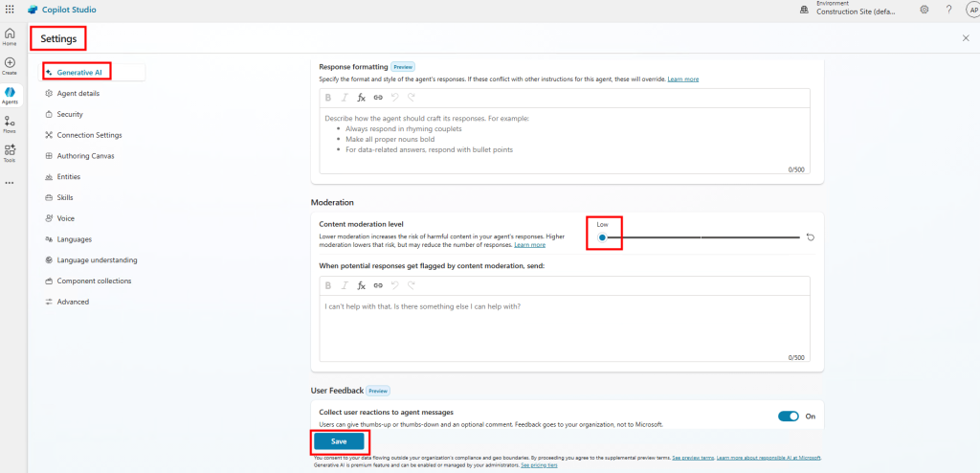Screen dimensions: 980x473
Task: Insert formula in moderation message editor
Action: (x=361, y=285)
